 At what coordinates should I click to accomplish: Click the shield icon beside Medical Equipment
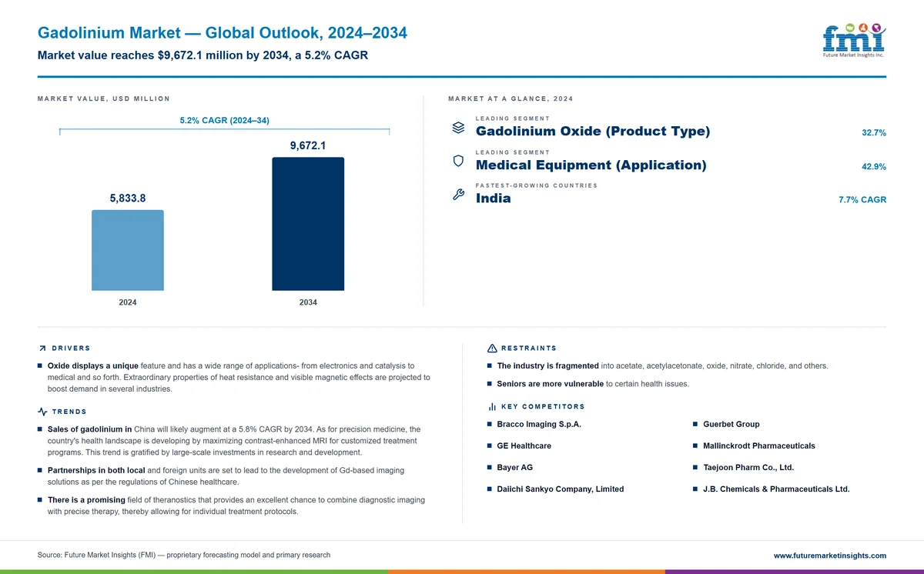pyautogui.click(x=458, y=162)
